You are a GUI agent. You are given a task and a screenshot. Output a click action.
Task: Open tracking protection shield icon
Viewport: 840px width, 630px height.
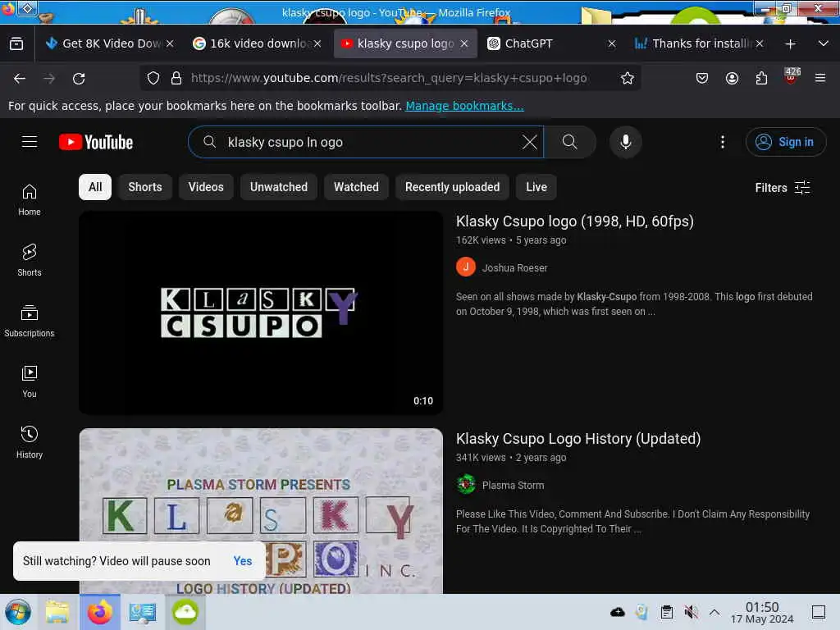pyautogui.click(x=153, y=78)
